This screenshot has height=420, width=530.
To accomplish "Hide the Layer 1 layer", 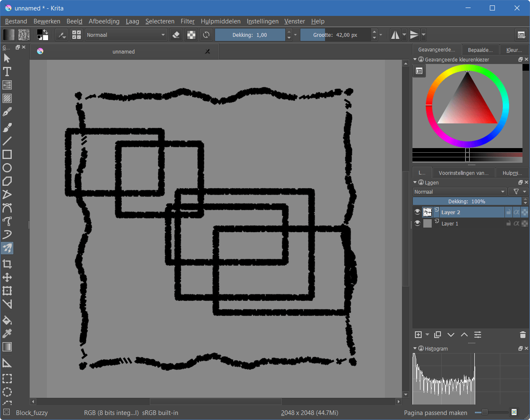I will pyautogui.click(x=417, y=223).
